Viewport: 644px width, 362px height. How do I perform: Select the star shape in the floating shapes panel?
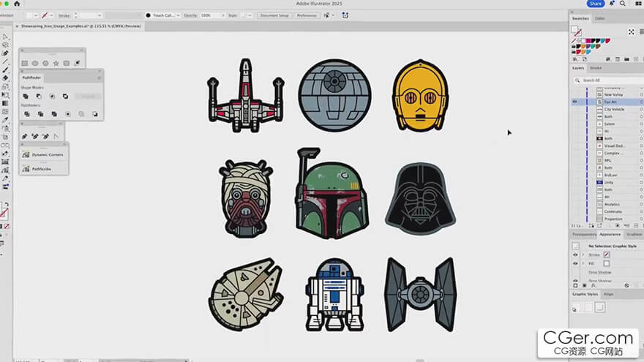[56, 64]
